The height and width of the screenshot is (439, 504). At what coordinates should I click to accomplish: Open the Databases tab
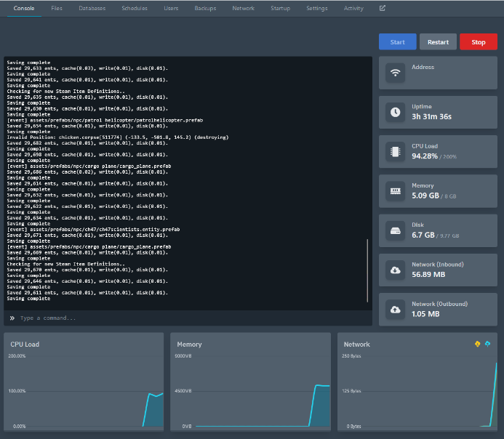click(x=92, y=8)
